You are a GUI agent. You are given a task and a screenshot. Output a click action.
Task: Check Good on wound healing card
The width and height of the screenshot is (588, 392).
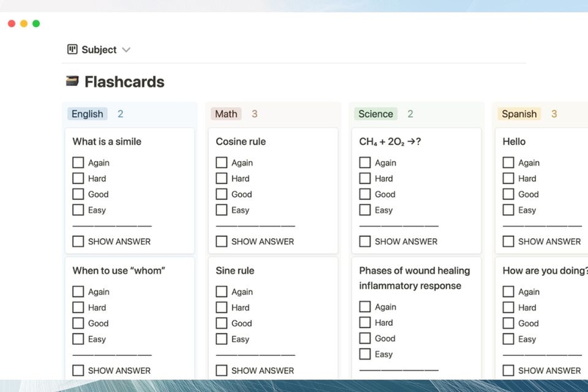(x=365, y=338)
